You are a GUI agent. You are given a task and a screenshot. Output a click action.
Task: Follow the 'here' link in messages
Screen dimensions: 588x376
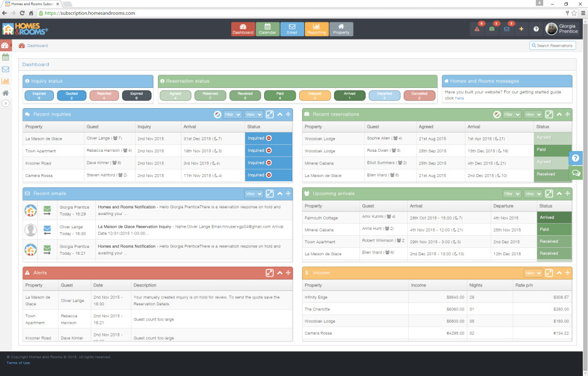click(x=459, y=98)
